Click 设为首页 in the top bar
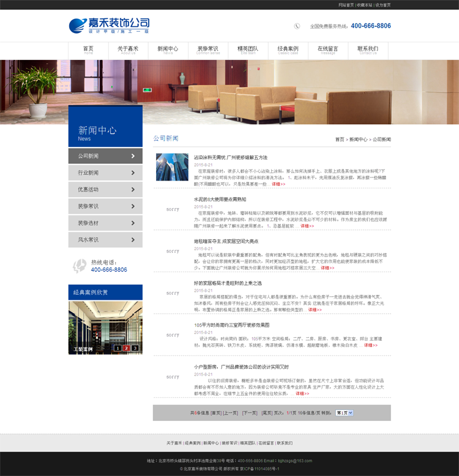The height and width of the screenshot is (476, 459). [x=382, y=4]
